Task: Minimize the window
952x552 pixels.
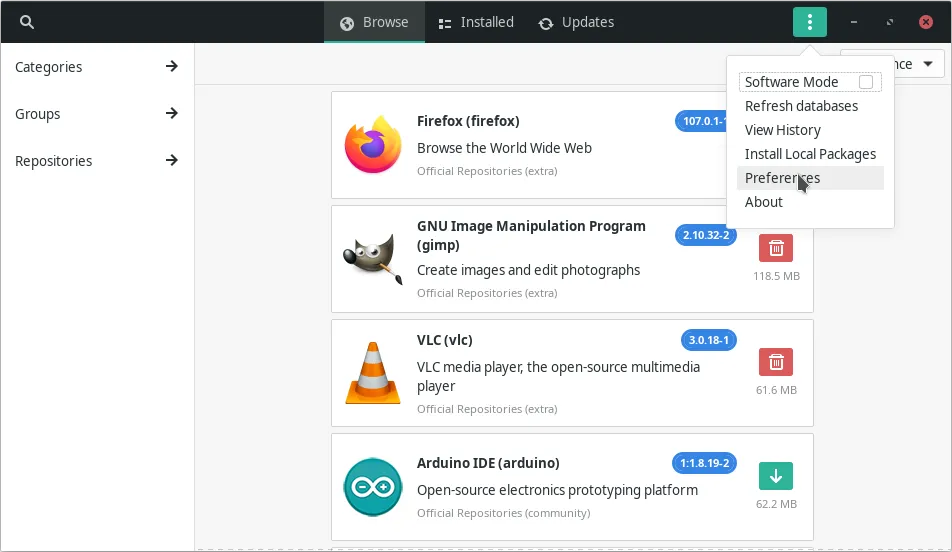Action: 854,22
